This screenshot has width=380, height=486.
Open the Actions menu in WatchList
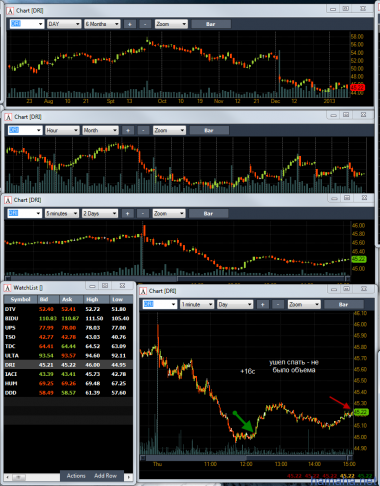tap(76, 476)
